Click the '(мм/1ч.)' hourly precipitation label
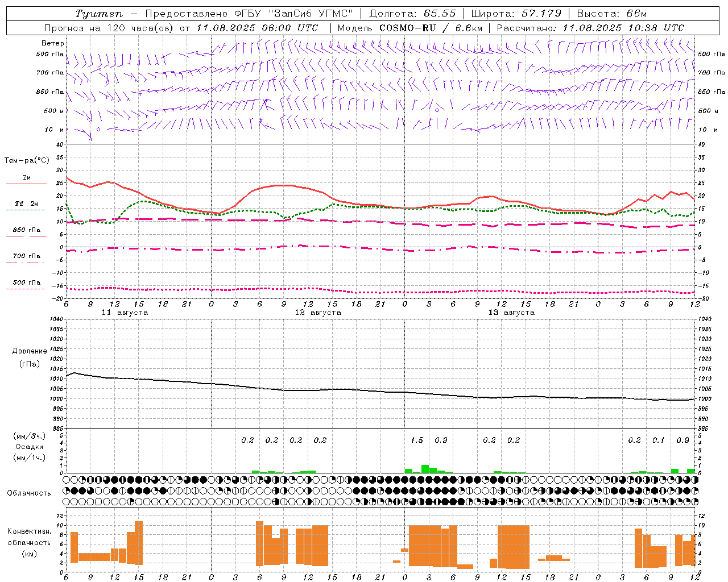Screen dimensions: 728x582 click(x=30, y=458)
